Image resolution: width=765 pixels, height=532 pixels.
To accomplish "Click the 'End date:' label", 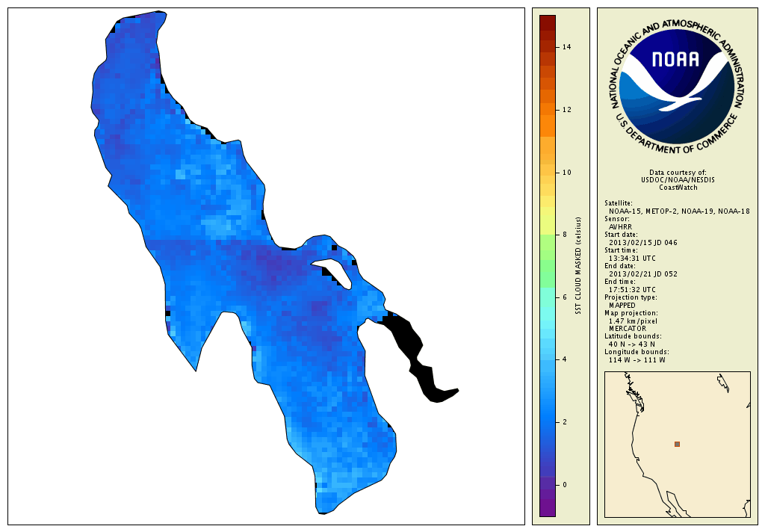I will coord(619,266).
